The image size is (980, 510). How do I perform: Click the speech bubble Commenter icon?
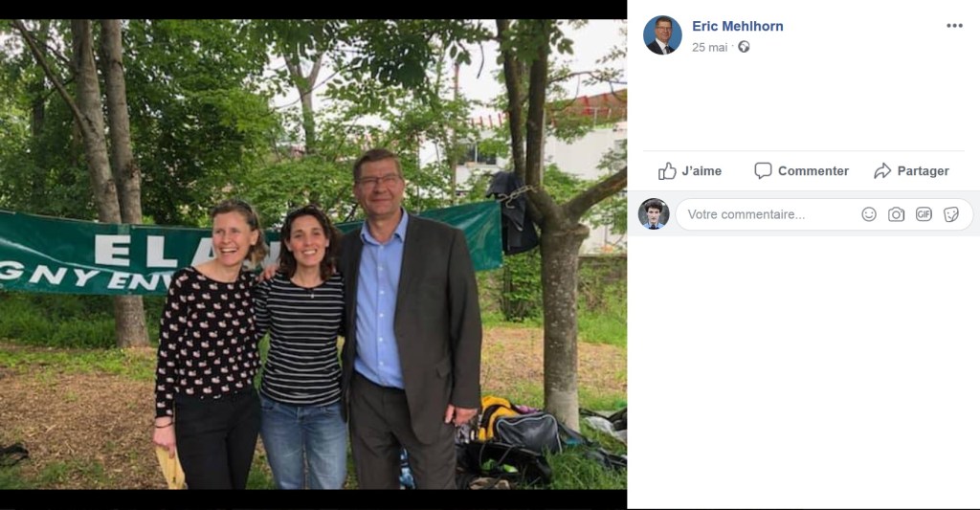click(x=763, y=171)
